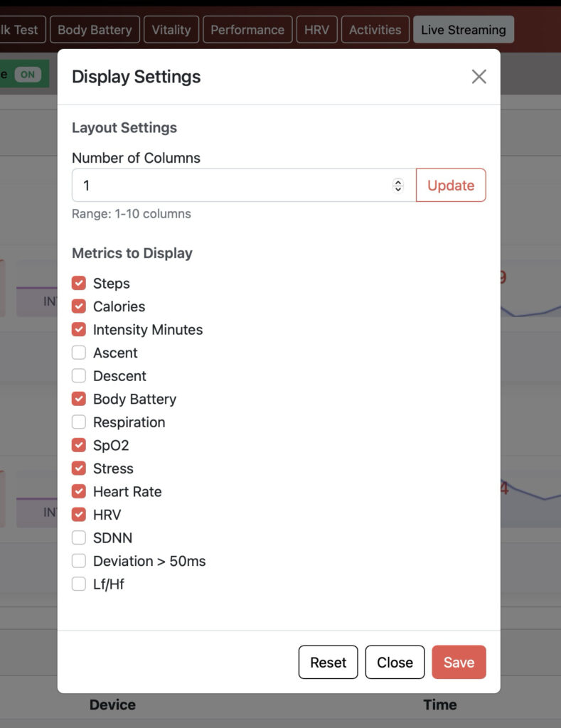Close Display Settings with the X icon

(x=479, y=77)
